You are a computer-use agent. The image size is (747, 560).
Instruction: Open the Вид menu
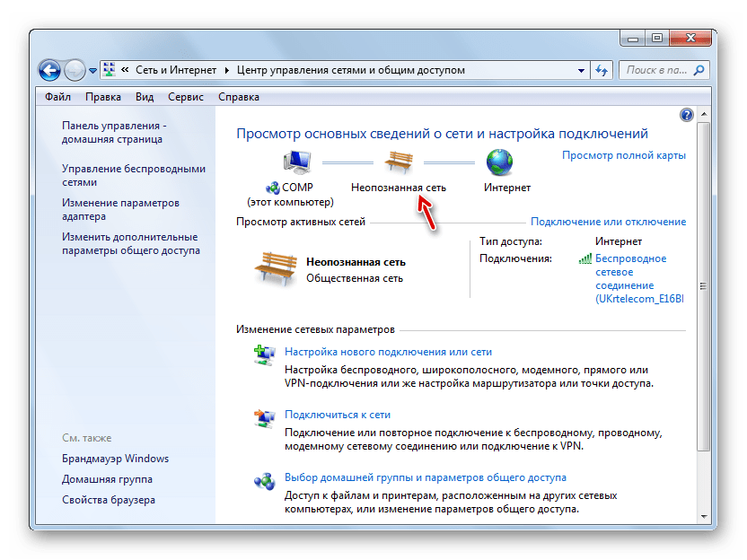click(x=145, y=97)
